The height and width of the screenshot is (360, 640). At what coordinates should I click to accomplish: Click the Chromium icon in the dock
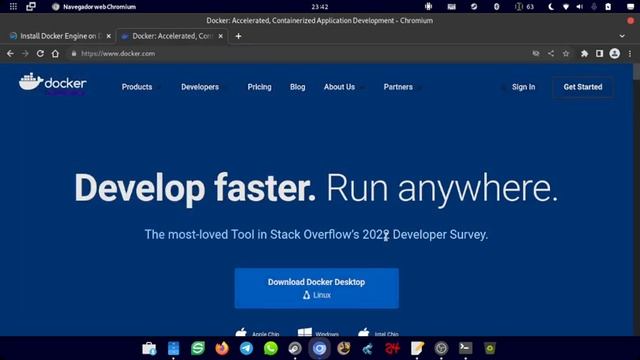319,348
